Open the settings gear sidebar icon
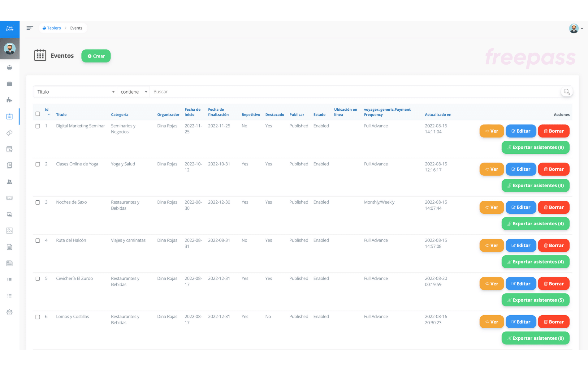This screenshot has width=588, height=371. pyautogui.click(x=10, y=312)
